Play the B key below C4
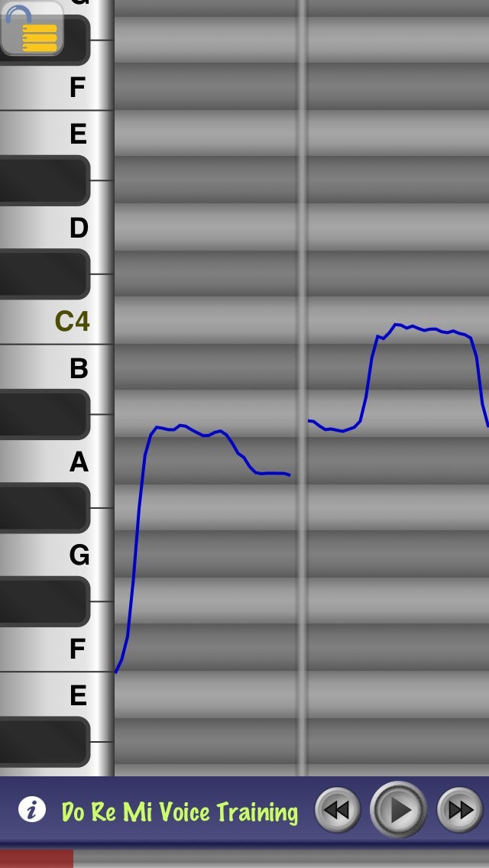This screenshot has height=868, width=489. coord(57,368)
